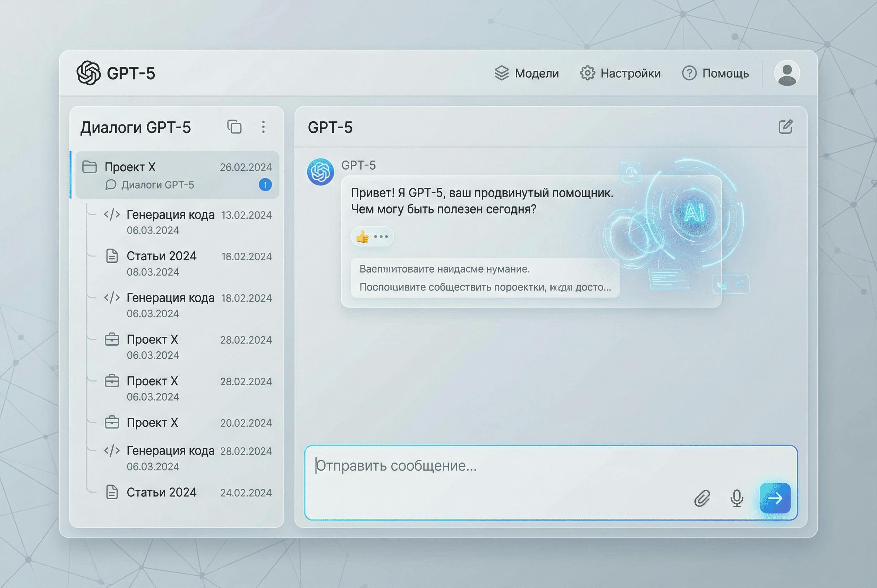Open Статьи 2024 chat dated 16.02.2024
The image size is (877, 588).
pyautogui.click(x=161, y=257)
